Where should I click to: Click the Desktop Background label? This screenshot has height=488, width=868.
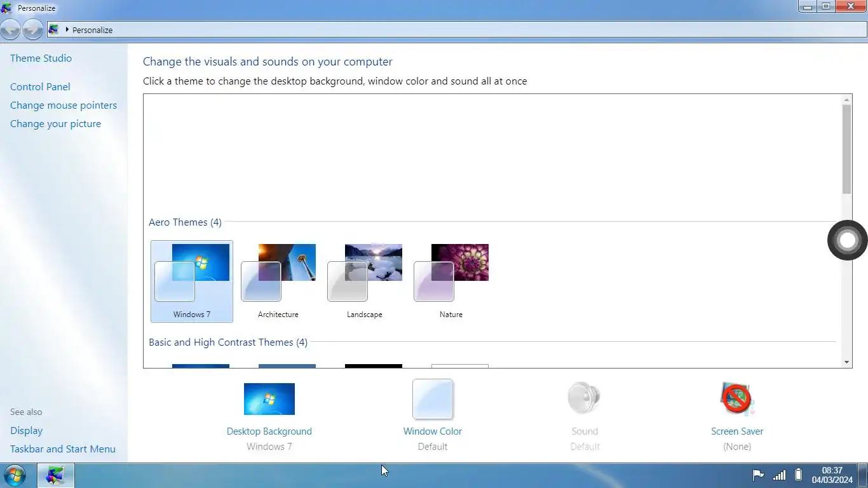point(269,431)
